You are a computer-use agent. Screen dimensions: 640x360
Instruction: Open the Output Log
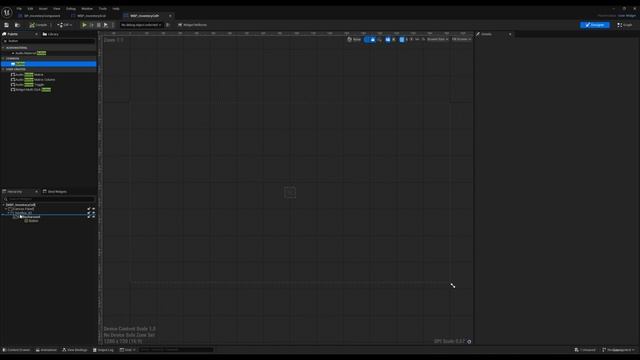coord(103,350)
